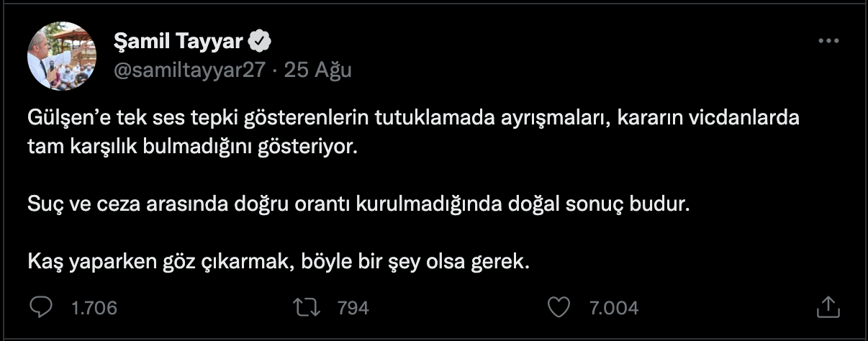This screenshot has height=341, width=868.
Task: Click the 794 retweet count
Action: pyautogui.click(x=353, y=308)
